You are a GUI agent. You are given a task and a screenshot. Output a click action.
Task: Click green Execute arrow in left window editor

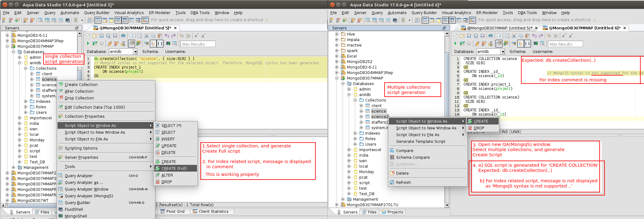point(88,43)
